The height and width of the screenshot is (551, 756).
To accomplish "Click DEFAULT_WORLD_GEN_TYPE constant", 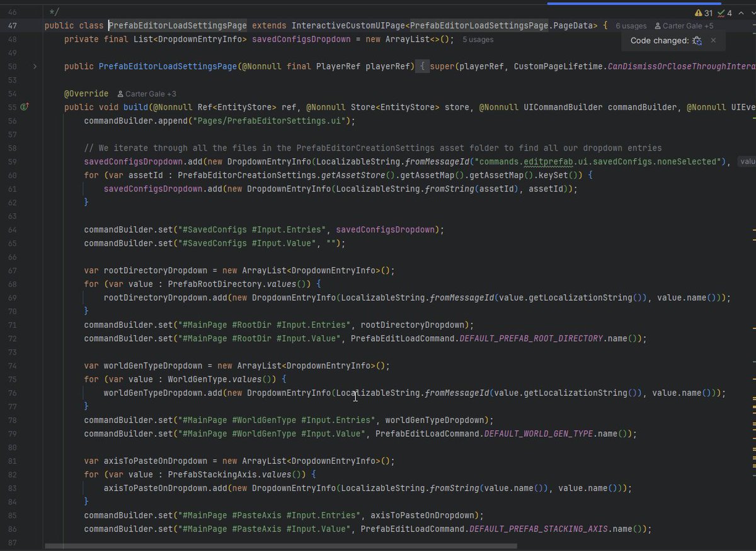I will tap(539, 434).
